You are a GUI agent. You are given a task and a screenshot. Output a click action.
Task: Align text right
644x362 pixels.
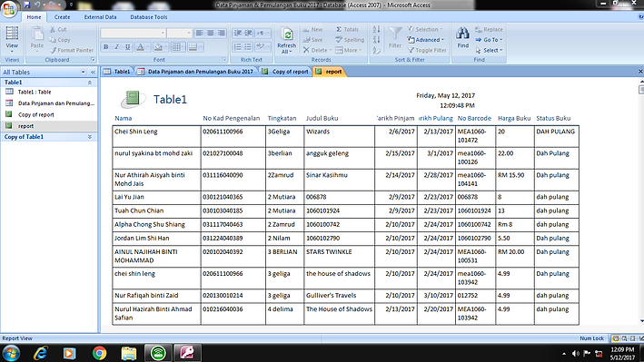(x=221, y=33)
